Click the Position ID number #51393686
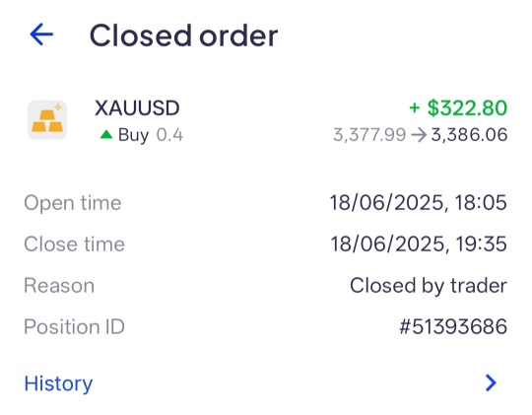Viewport: 532px width, 415px height. 453,326
